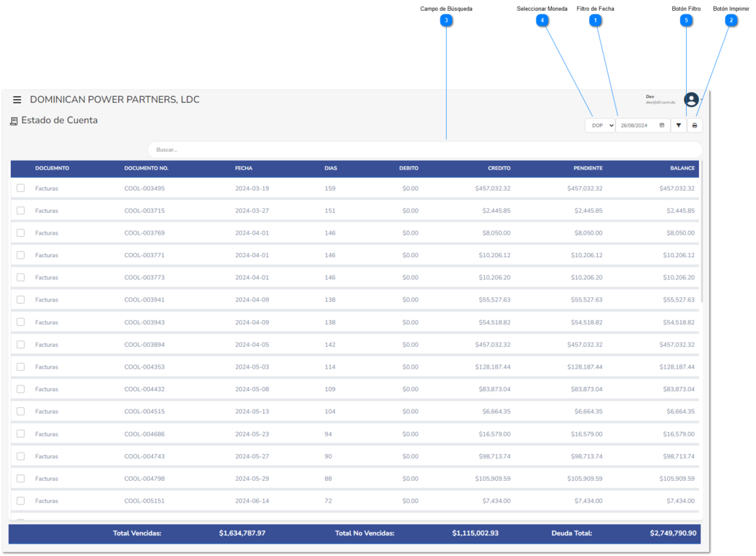
Task: Tick the checkbox for COOL-004743
Action: [x=20, y=455]
